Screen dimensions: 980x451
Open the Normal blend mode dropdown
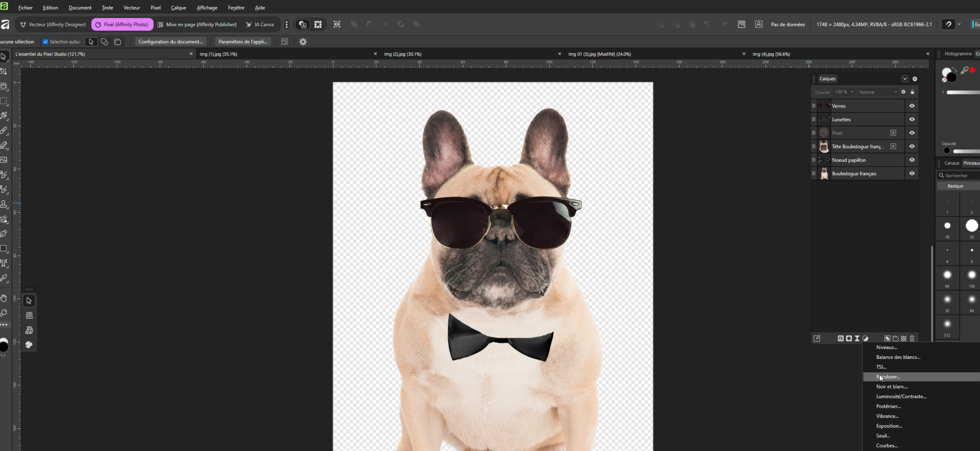[x=878, y=92]
